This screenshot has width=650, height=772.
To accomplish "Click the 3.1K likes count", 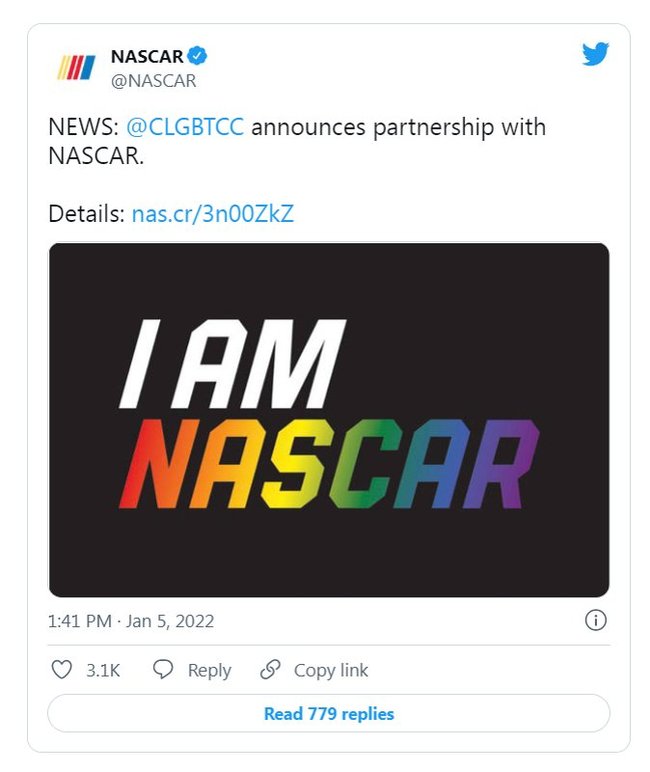I will click(x=102, y=671).
